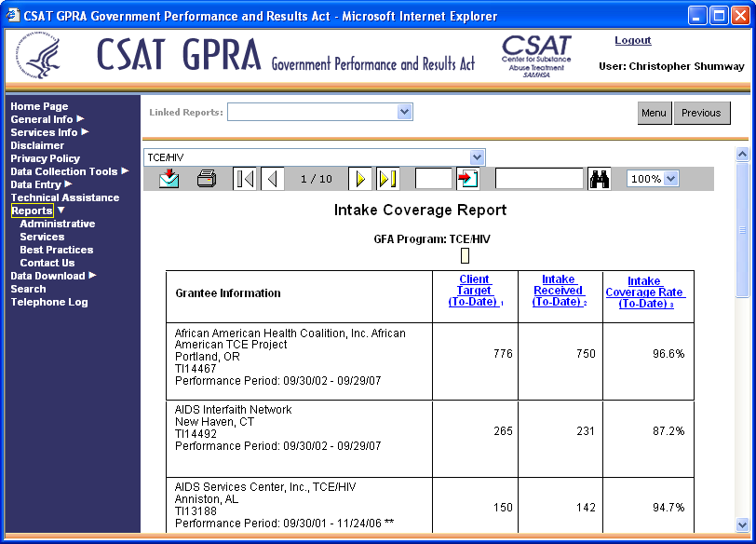Click the Logout link
This screenshot has width=756, height=544.
point(633,40)
